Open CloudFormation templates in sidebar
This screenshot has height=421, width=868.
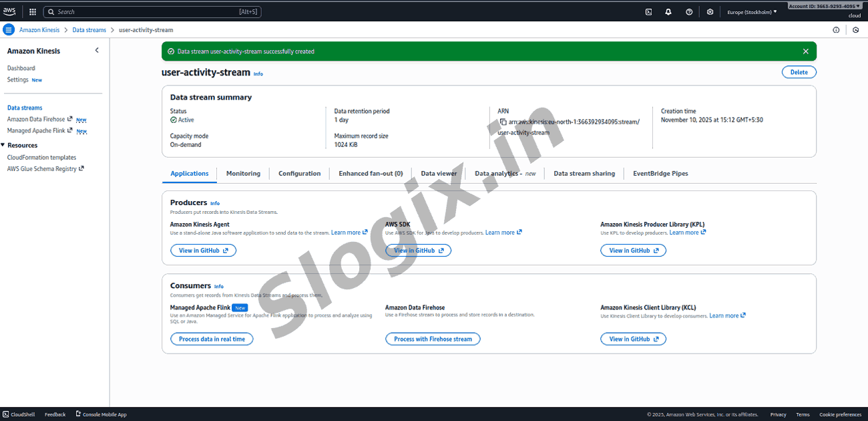(x=41, y=158)
